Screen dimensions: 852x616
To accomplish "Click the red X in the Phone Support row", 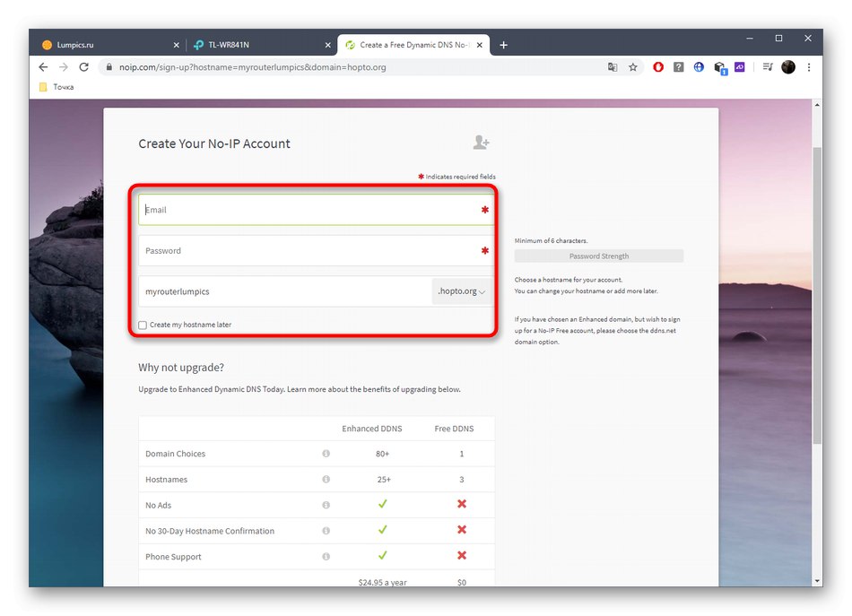I will click(x=462, y=555).
